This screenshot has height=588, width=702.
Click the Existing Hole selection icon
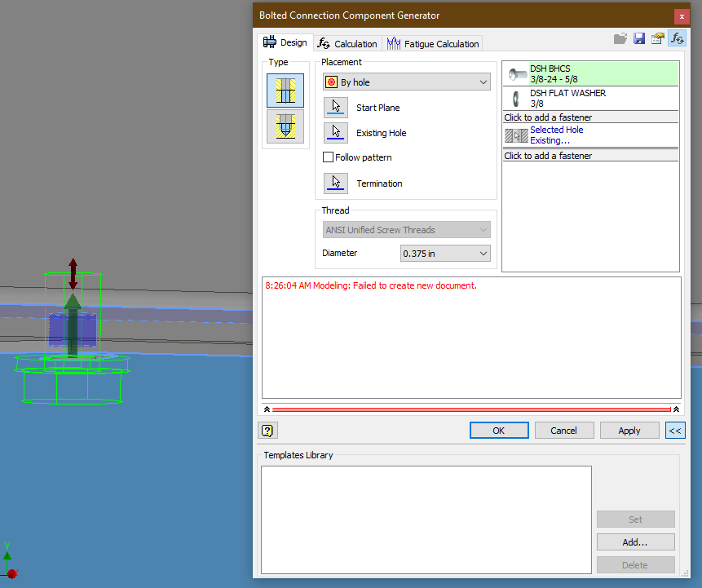click(335, 132)
